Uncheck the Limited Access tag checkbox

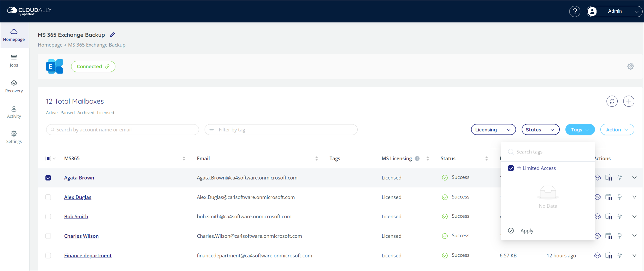pos(511,168)
